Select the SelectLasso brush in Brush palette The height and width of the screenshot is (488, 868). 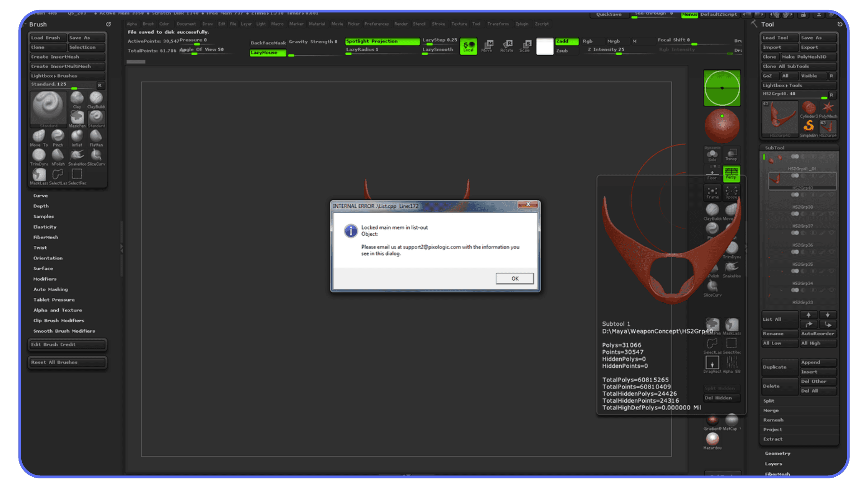58,176
